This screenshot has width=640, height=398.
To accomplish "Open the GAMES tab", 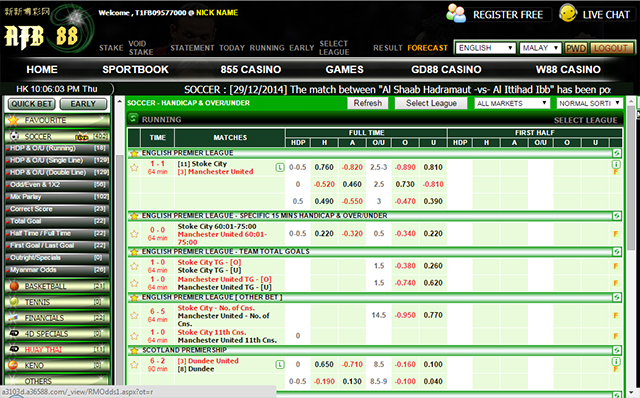I will (344, 69).
